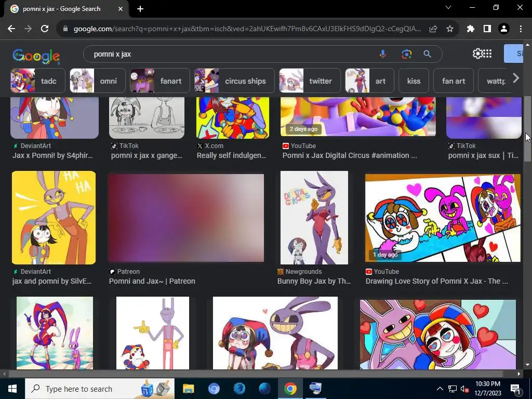This screenshot has height=399, width=532.
Task: Start voice search with microphone
Action: tap(383, 54)
